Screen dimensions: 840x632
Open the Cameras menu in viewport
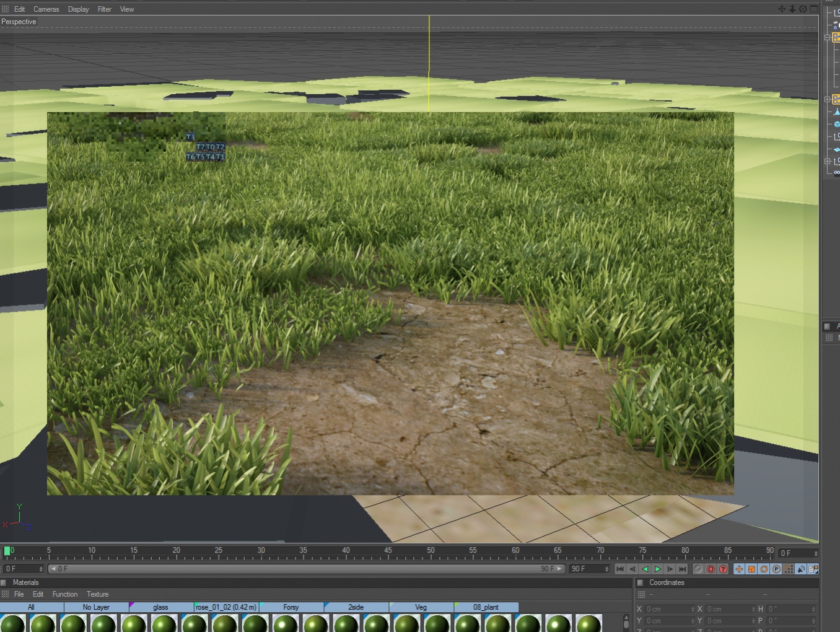[x=46, y=9]
